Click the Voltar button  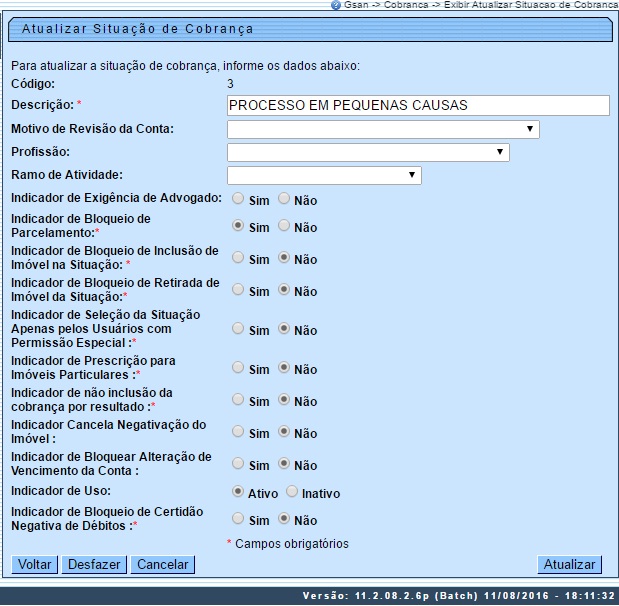click(35, 564)
